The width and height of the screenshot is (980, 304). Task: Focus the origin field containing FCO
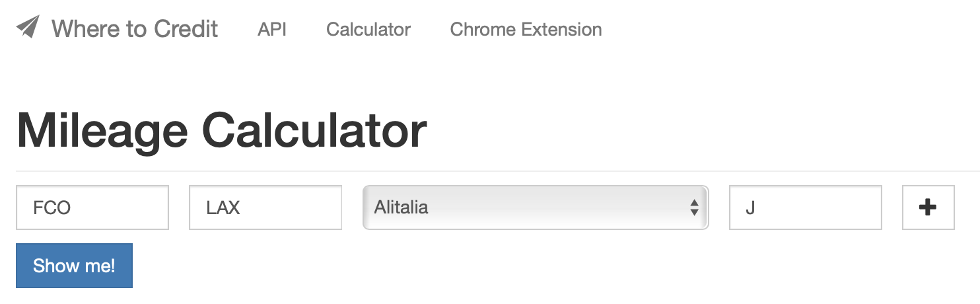(x=92, y=208)
